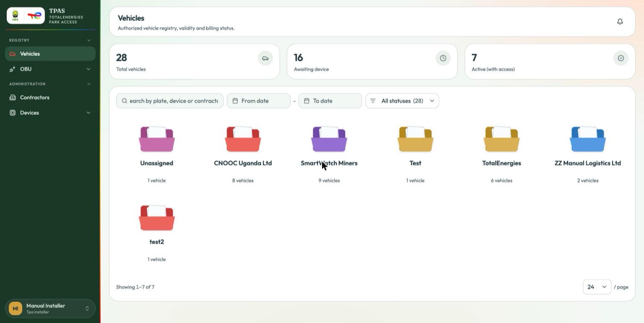Open the per-page size dropdown
This screenshot has height=323, width=644.
(597, 287)
